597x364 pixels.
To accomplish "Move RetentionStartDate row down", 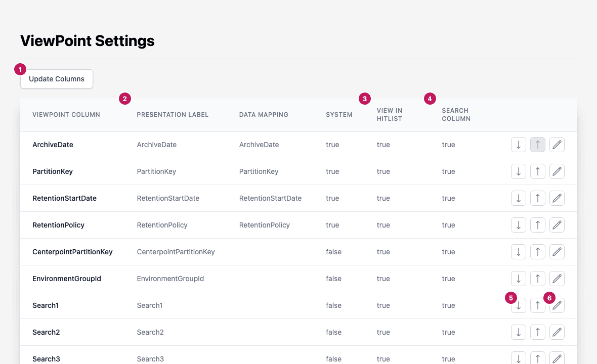I will click(518, 198).
